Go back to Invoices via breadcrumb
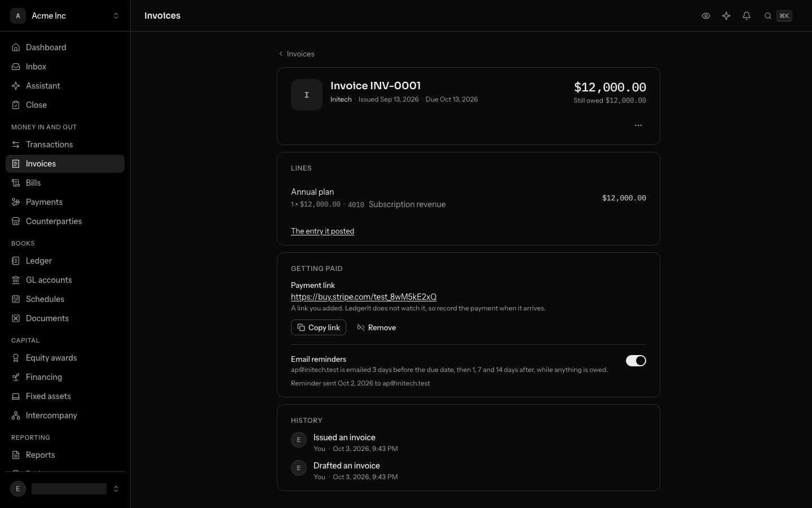 pos(297,54)
